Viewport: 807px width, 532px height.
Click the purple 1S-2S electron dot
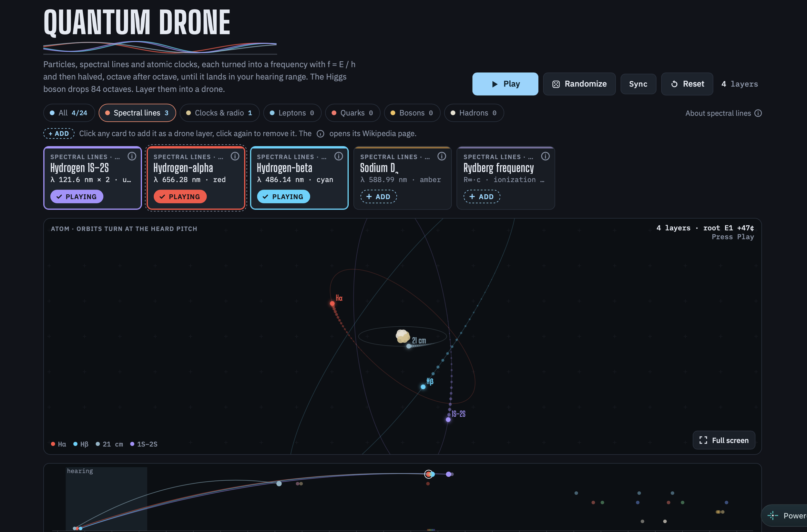tap(448, 420)
